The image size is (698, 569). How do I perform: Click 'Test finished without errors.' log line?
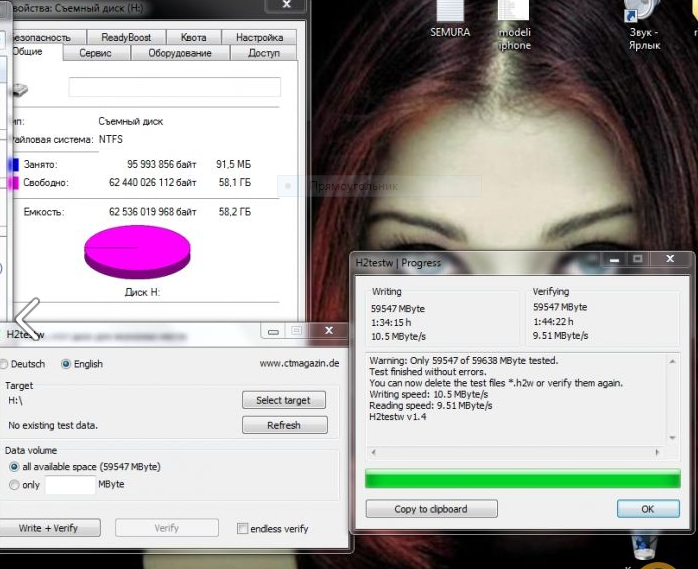(428, 371)
